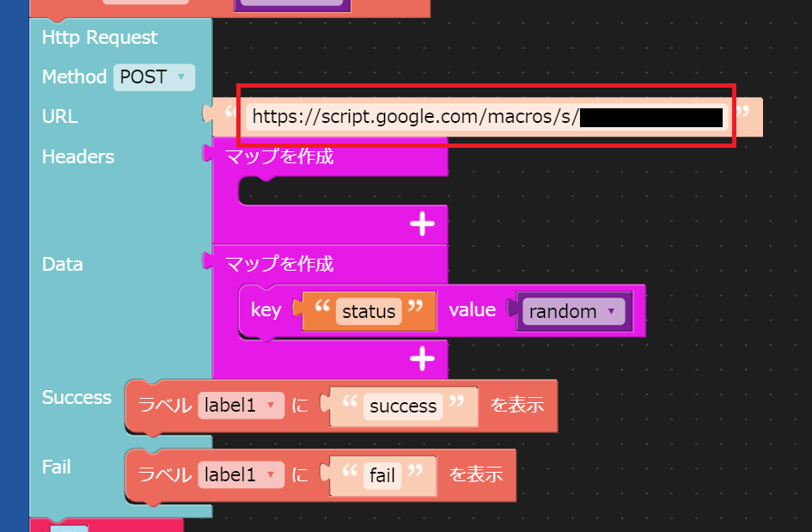Open label1 dropdown in the Fail row
This screenshot has height=532, width=812.
241,474
